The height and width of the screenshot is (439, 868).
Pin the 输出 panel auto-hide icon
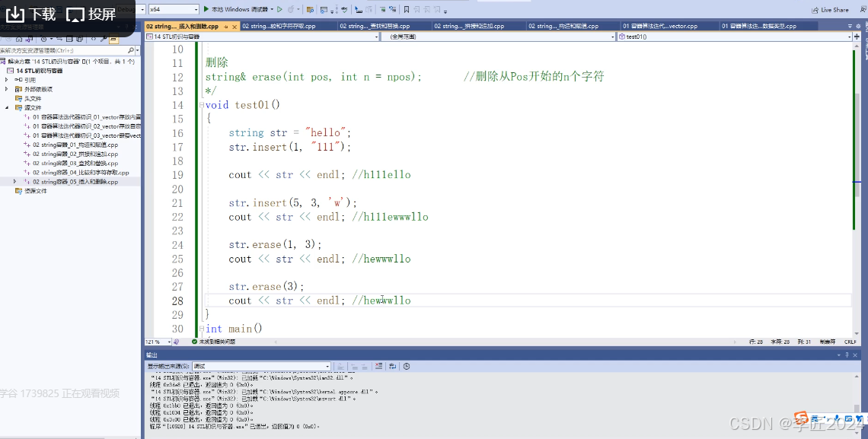[x=847, y=355]
